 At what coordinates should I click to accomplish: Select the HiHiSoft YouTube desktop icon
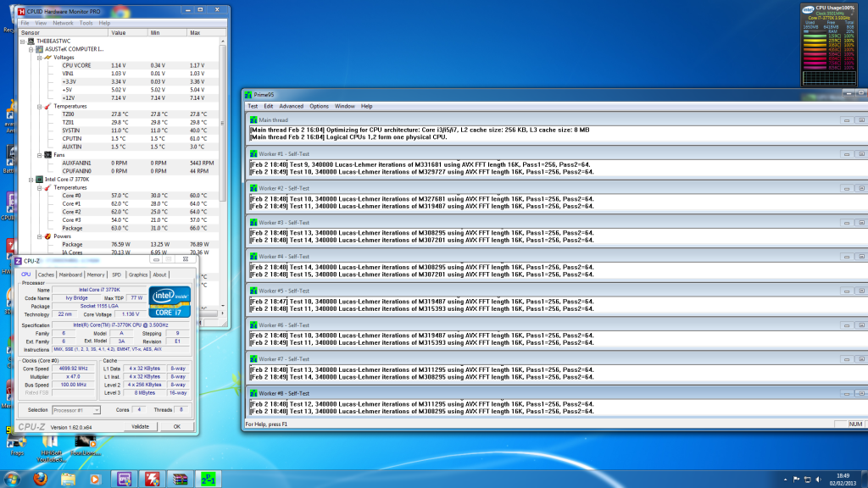coord(50,448)
